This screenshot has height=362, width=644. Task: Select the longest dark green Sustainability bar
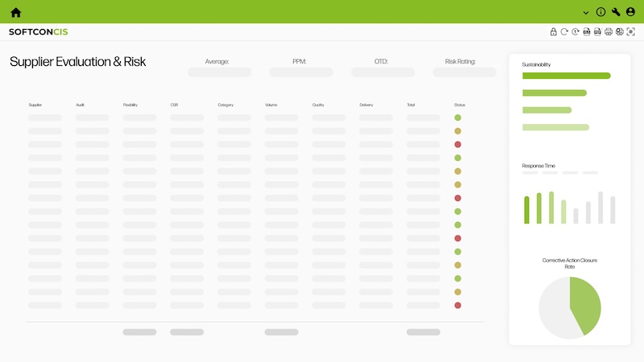[567, 76]
